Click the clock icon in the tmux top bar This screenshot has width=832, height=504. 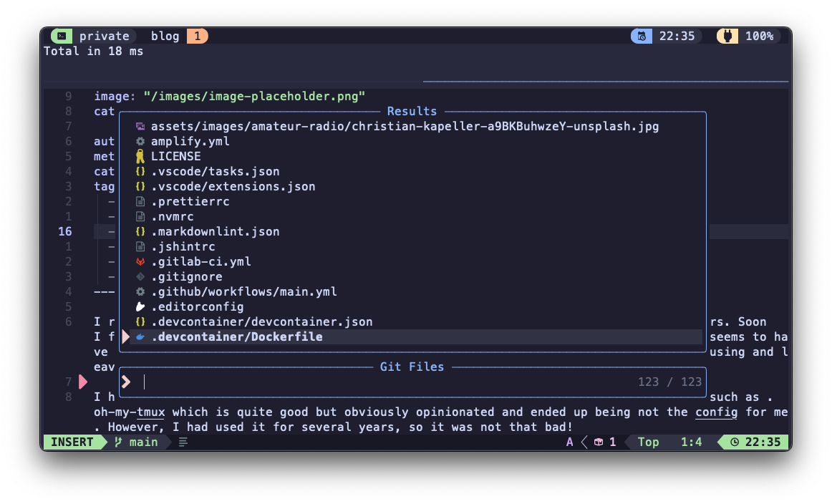click(x=642, y=36)
